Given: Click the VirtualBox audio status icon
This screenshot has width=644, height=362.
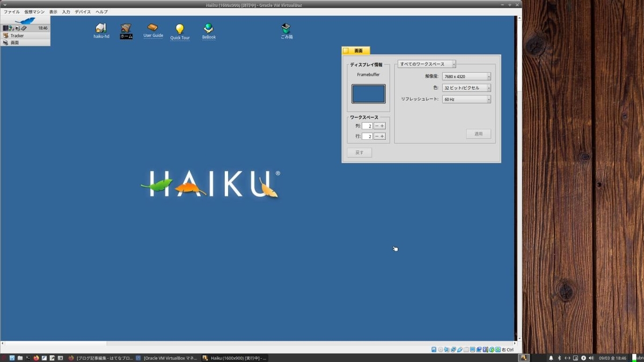Looking at the screenshot, I should pyautogui.click(x=447, y=350).
